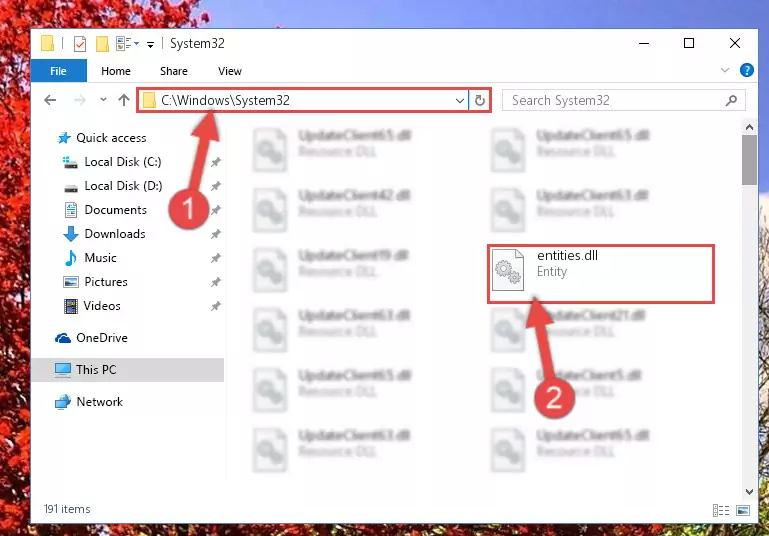Open the Customize Quick Access Toolbar dropdown arrow

[x=151, y=44]
